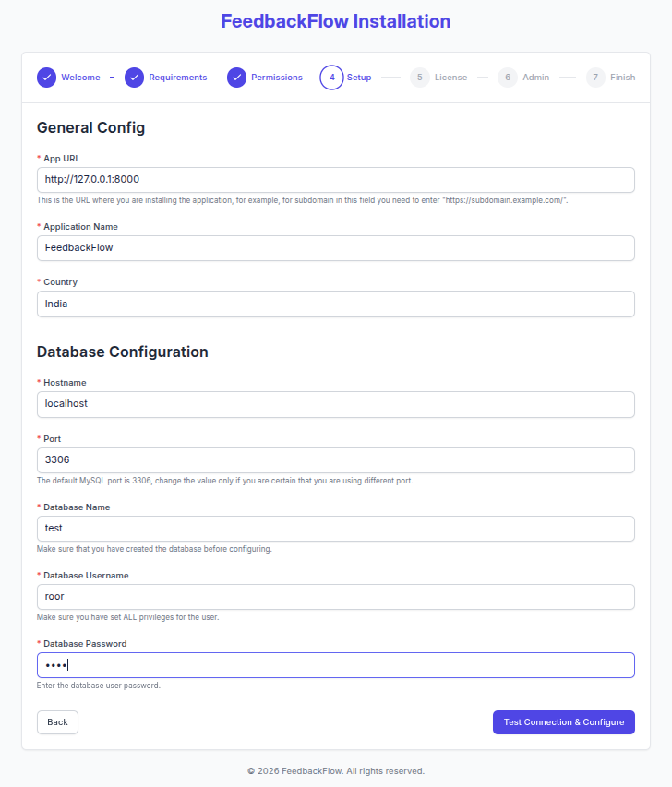Image resolution: width=672 pixels, height=787 pixels.
Task: Click the Welcome step checkmark icon
Action: [47, 78]
